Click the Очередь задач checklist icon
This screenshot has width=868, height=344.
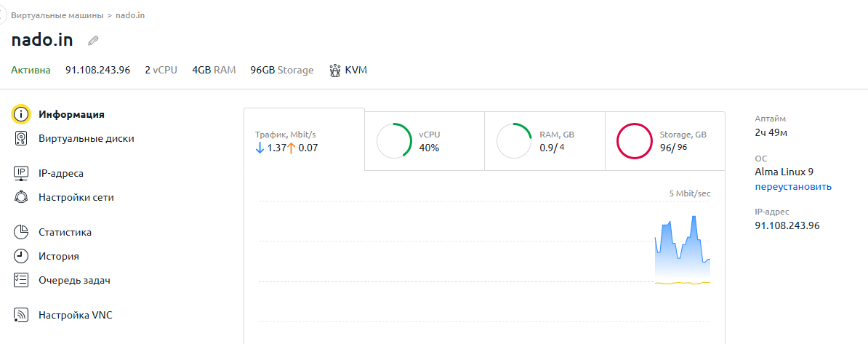point(22,280)
